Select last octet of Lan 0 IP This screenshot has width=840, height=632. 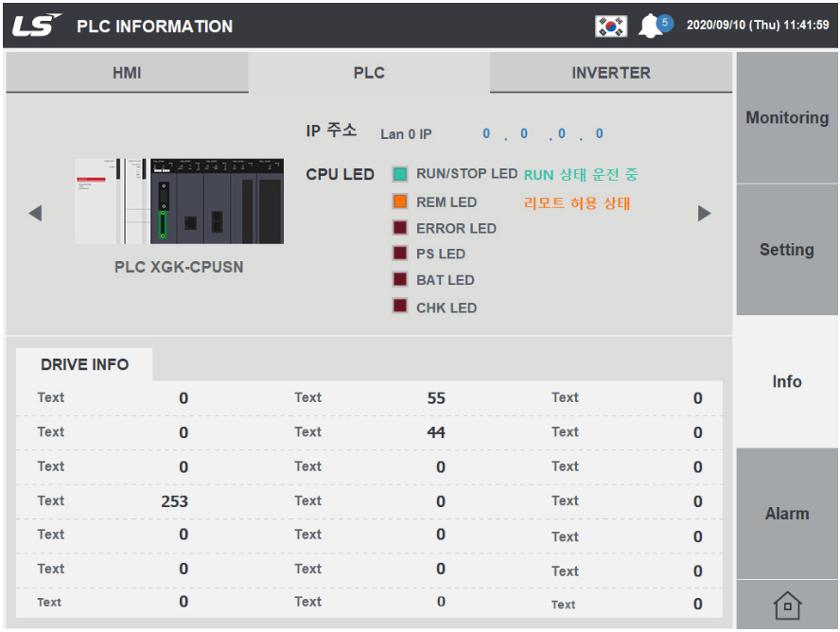pyautogui.click(x=600, y=133)
